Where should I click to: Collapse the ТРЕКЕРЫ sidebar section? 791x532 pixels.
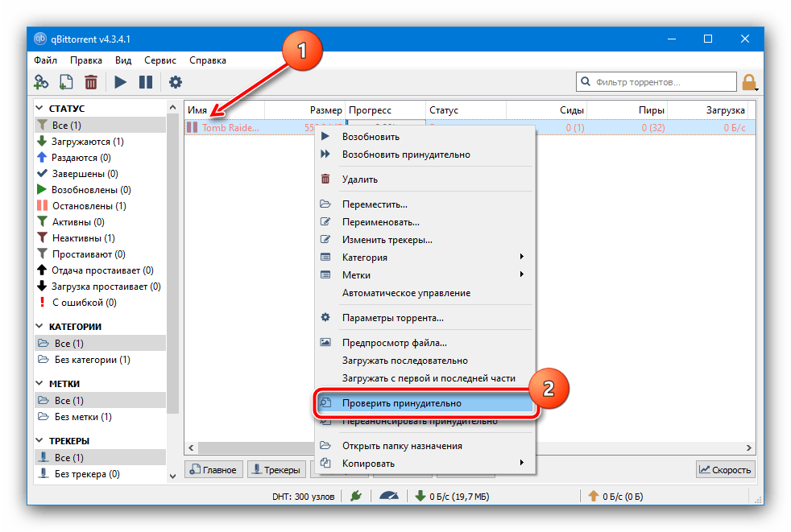tap(39, 440)
